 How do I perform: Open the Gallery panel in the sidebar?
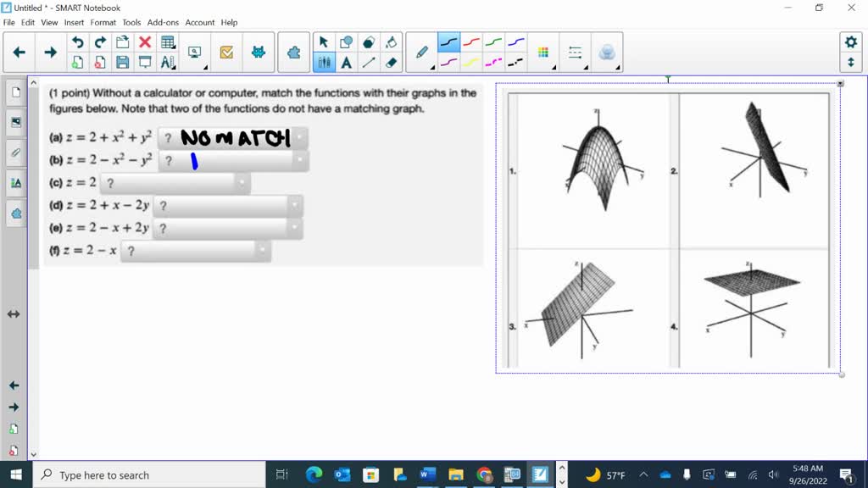pos(14,121)
